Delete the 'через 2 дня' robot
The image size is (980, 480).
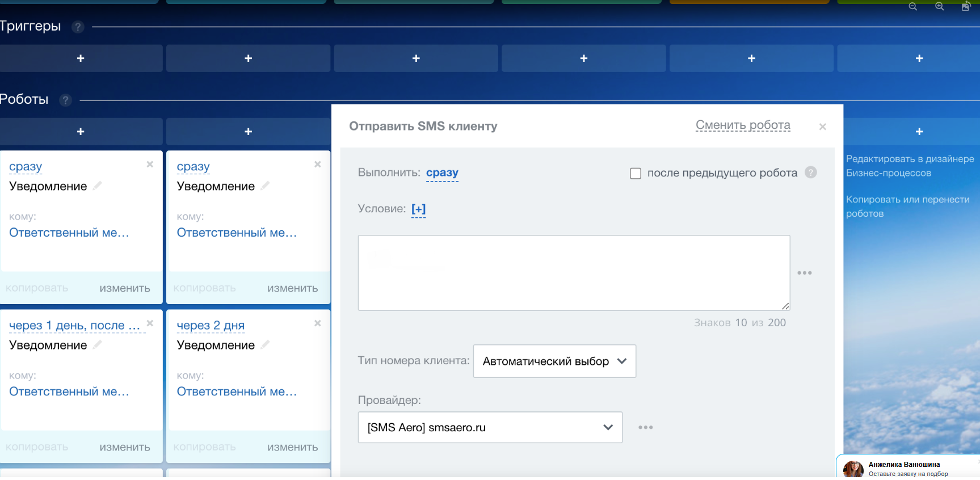(318, 323)
